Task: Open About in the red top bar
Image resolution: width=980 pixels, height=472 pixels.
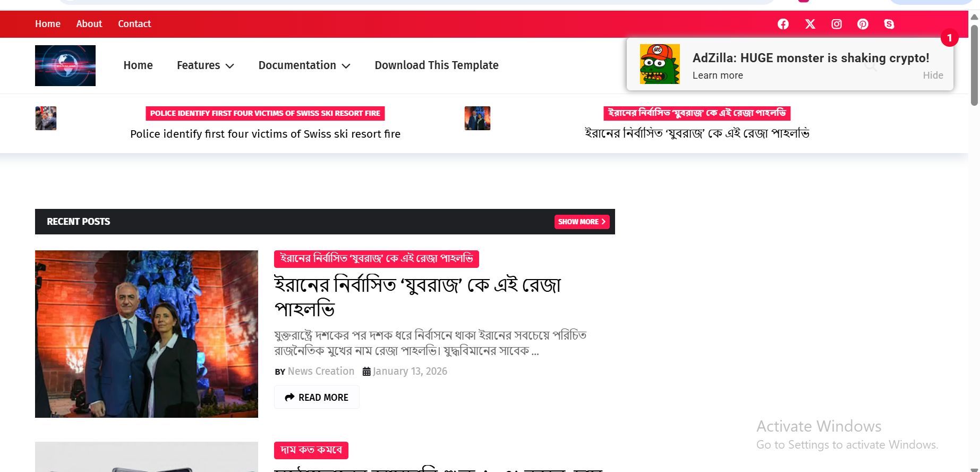Action: [x=89, y=24]
